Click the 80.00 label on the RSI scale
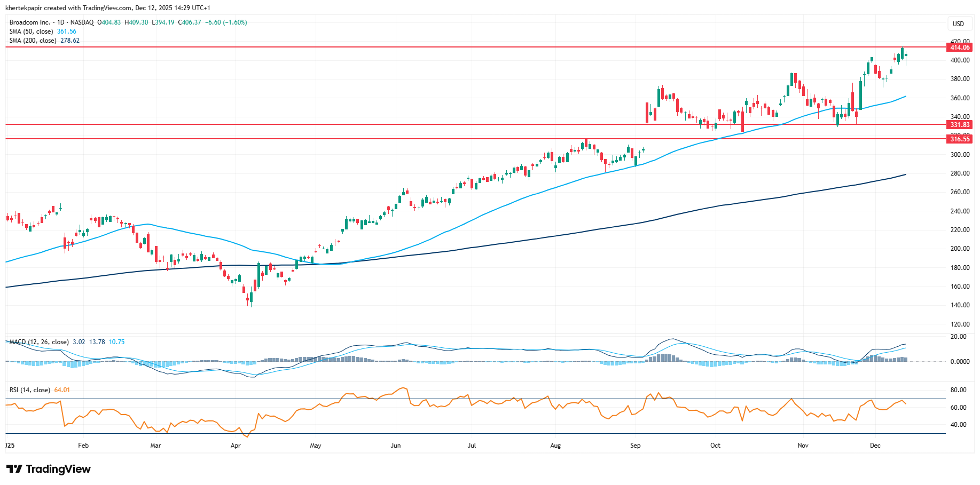The height and width of the screenshot is (485, 980). (958, 390)
